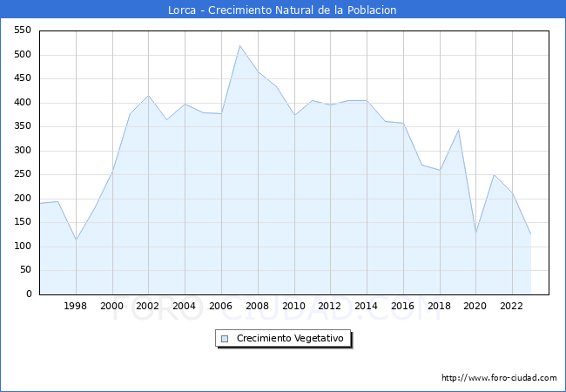Click the 1998 x-axis label
This screenshot has height=392, width=566.
point(75,306)
